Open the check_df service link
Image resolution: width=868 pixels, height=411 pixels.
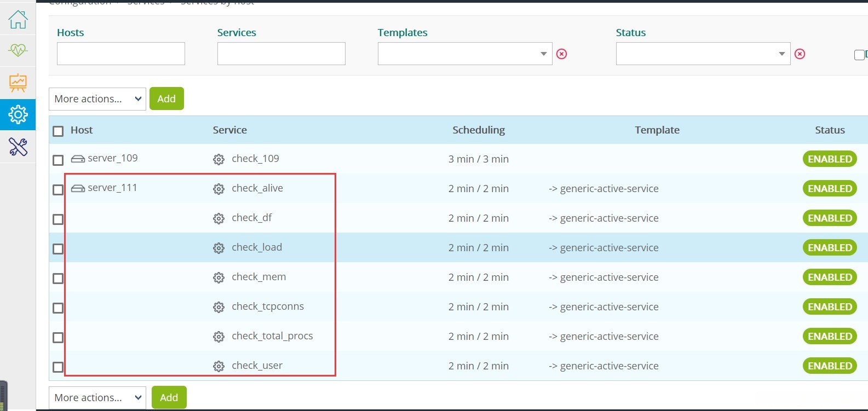(x=252, y=218)
